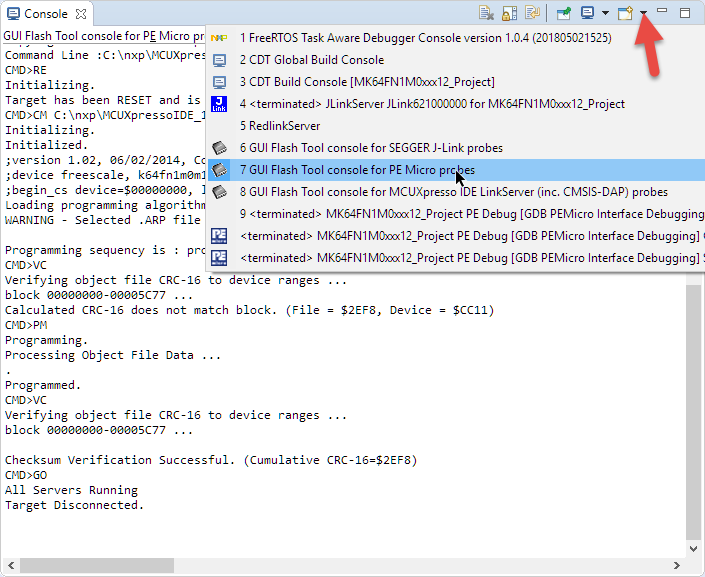Click the Display Selected Console icon
The width and height of the screenshot is (705, 577).
click(588, 13)
